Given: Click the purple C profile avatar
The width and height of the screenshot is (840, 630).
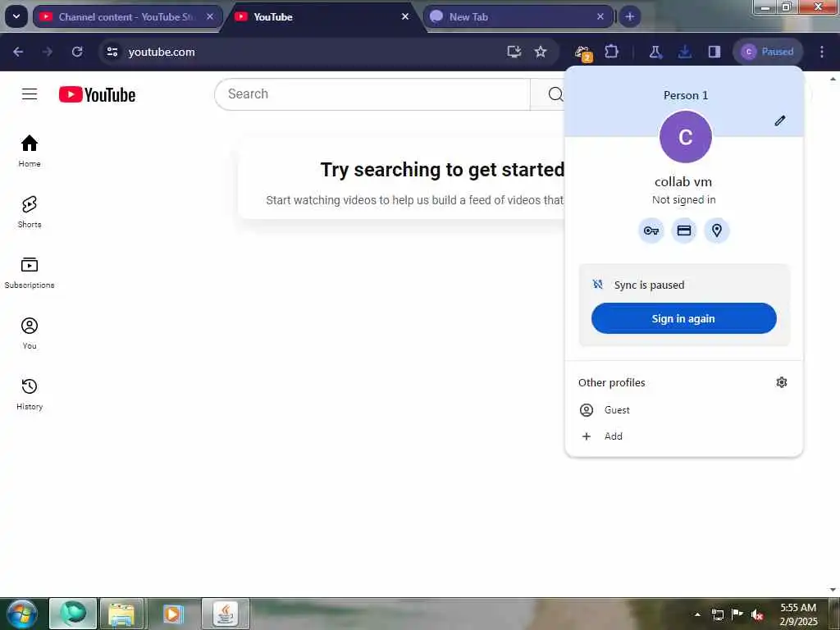Looking at the screenshot, I should coord(685,137).
